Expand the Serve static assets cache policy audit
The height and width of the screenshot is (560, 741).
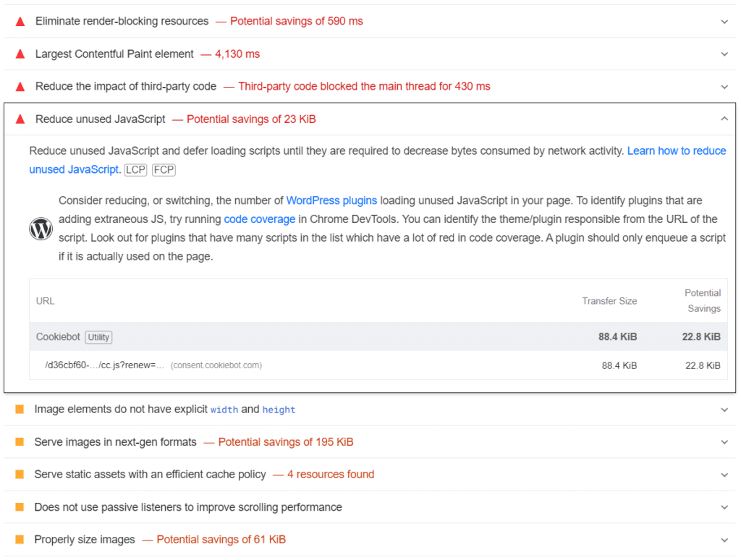point(724,474)
